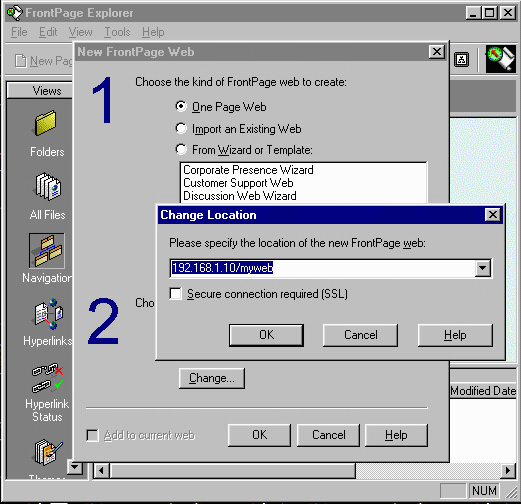Select the Navigation view icon
The width and height of the screenshot is (521, 504).
(x=47, y=251)
